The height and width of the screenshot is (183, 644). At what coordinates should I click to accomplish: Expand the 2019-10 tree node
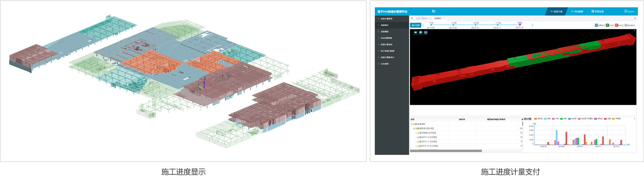click(x=416, y=145)
